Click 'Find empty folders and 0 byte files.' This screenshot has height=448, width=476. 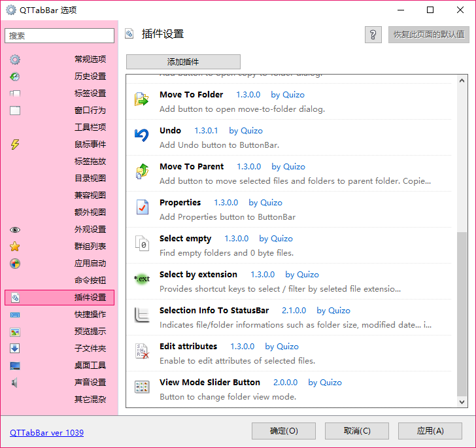[x=226, y=253]
